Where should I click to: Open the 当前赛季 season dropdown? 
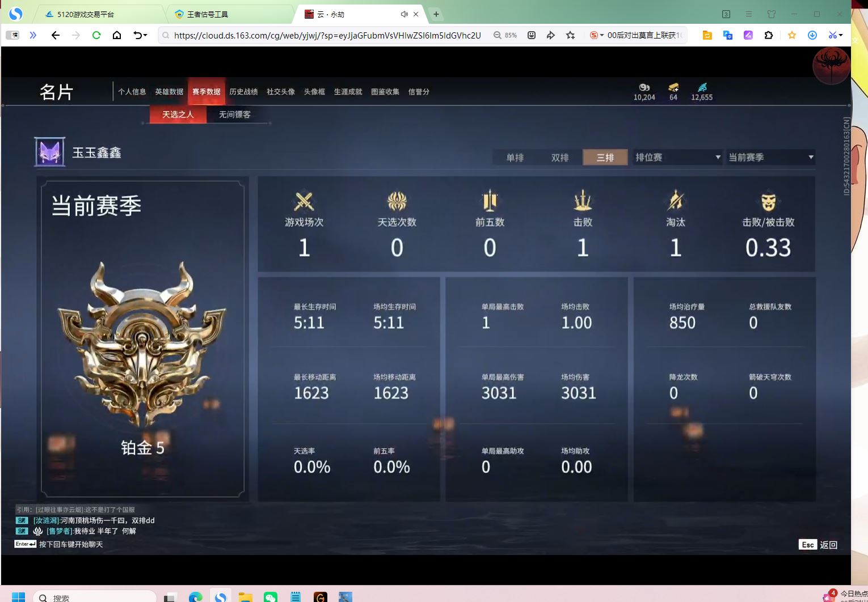(x=770, y=157)
